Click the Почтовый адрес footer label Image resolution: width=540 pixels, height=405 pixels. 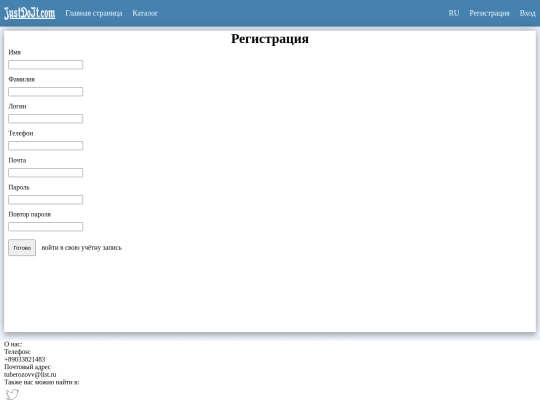28,367
